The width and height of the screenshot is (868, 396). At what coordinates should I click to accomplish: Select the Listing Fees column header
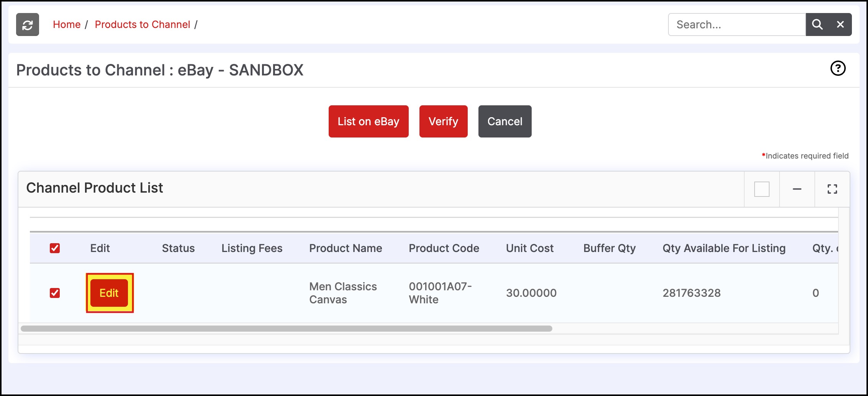(252, 248)
